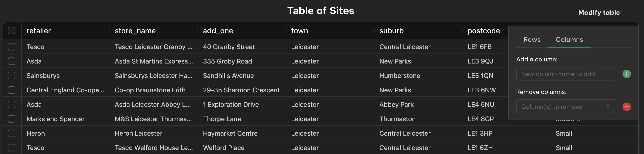The width and height of the screenshot is (644, 154).
Task: Click the LE3 6NW postcode cell
Action: pos(482,90)
